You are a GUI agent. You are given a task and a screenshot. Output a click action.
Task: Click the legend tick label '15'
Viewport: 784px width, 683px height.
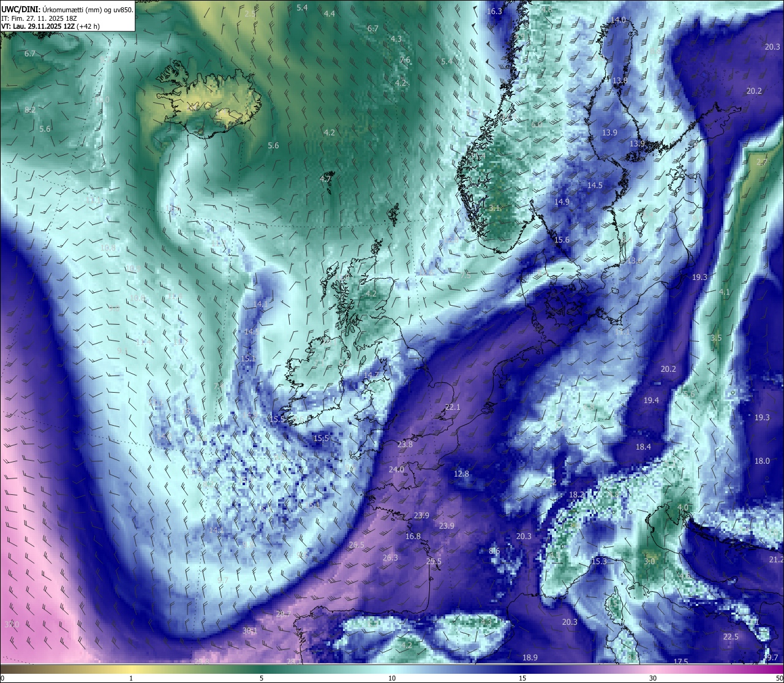coord(522,678)
